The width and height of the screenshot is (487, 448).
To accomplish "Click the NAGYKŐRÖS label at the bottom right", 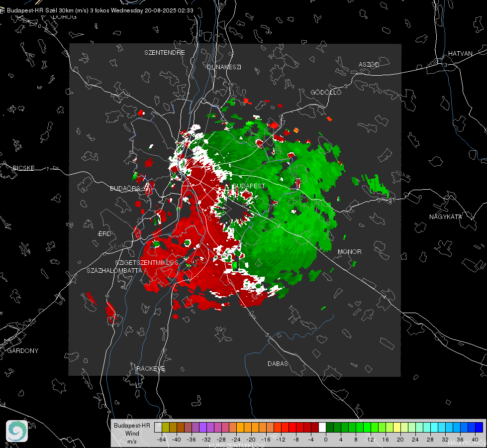I will pos(468,443).
